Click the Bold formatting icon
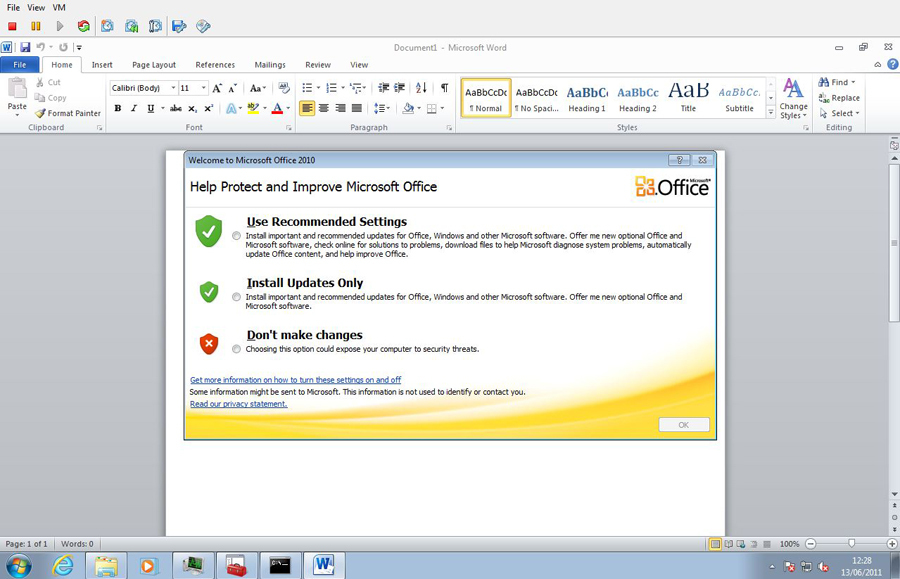900x579 pixels. click(x=118, y=108)
